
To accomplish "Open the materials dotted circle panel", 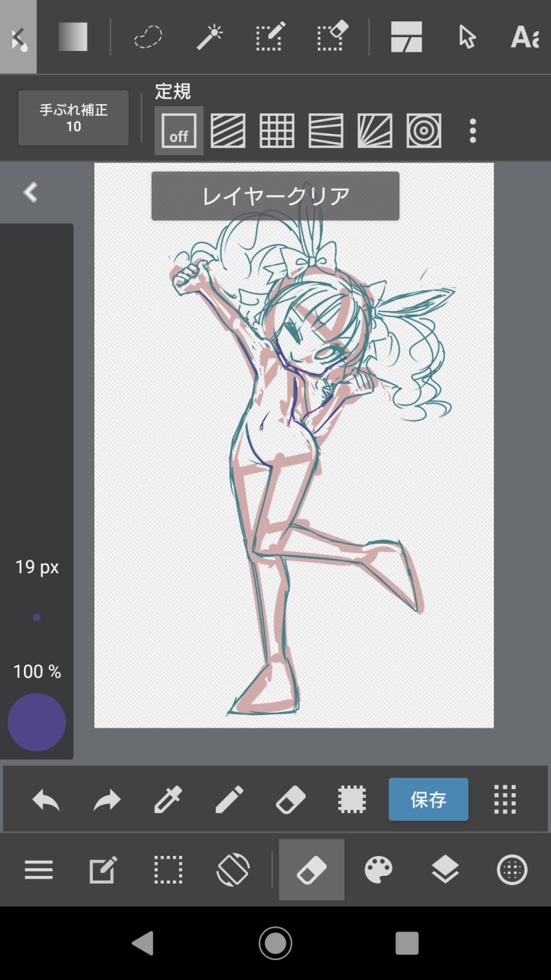I will coord(512,870).
